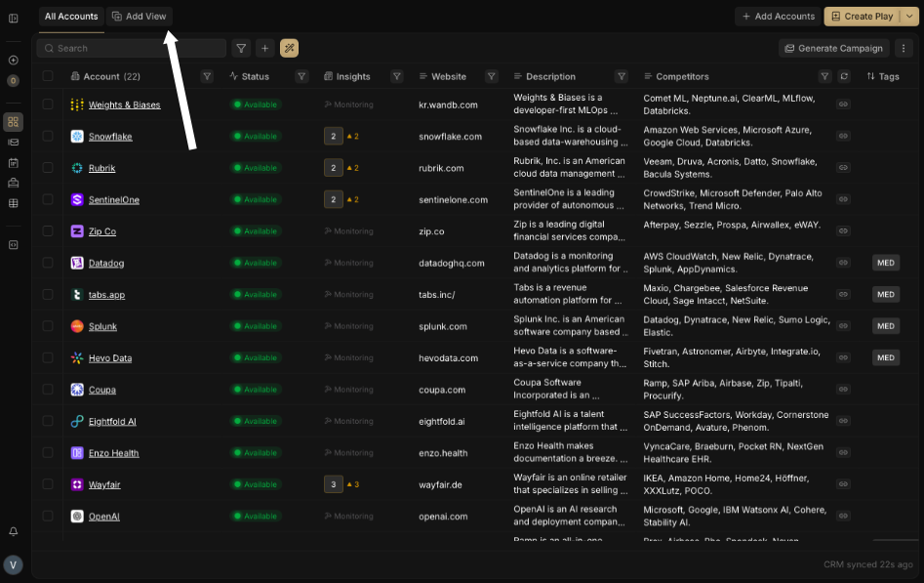924x583 pixels.
Task: Open the Status column filter dropdown
Action: click(301, 76)
